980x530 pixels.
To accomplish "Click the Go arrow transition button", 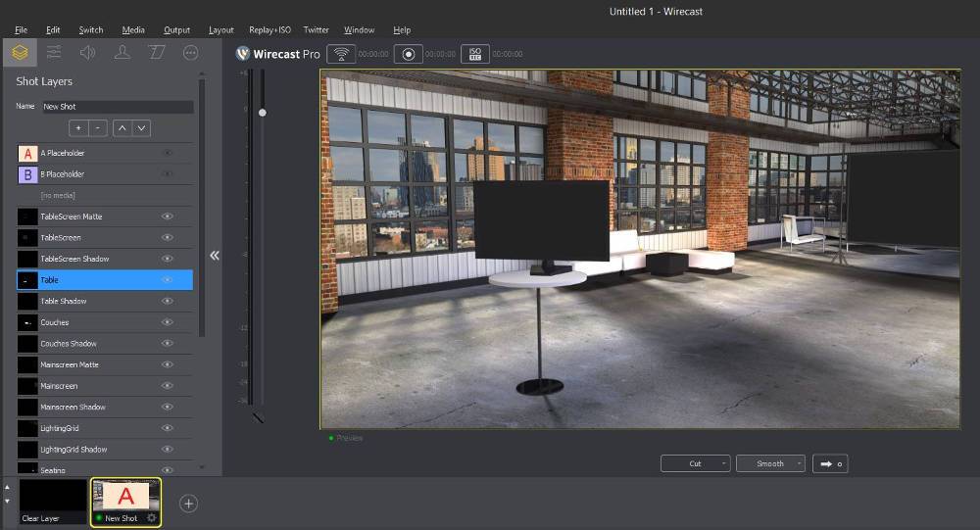I will [x=830, y=463].
